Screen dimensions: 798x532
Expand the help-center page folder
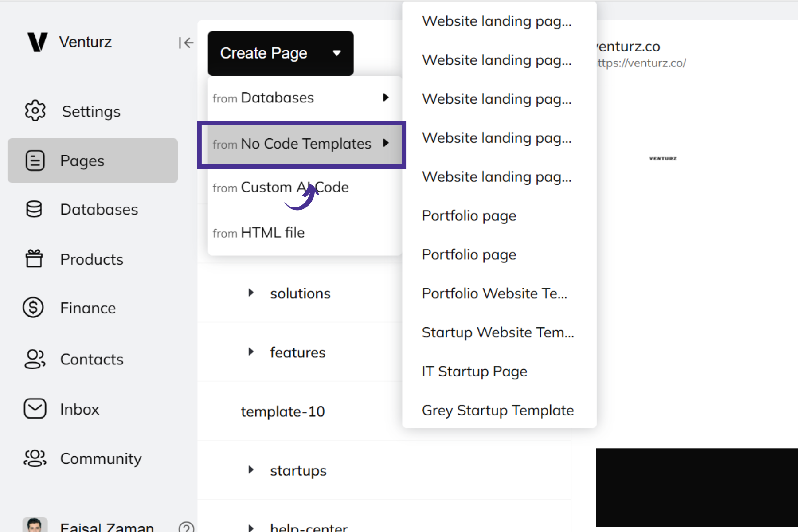251,528
